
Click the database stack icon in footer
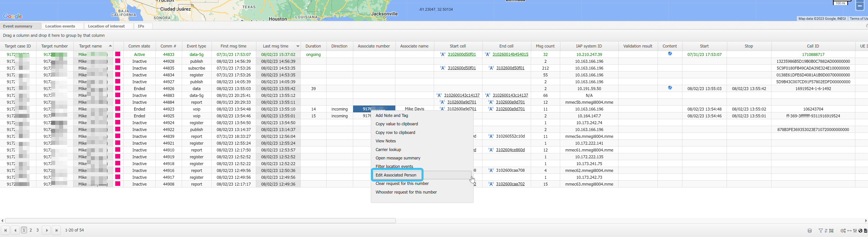point(809,231)
